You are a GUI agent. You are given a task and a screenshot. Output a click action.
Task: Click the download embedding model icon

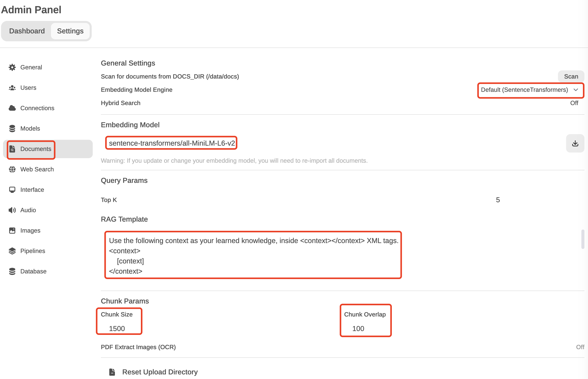pos(575,143)
